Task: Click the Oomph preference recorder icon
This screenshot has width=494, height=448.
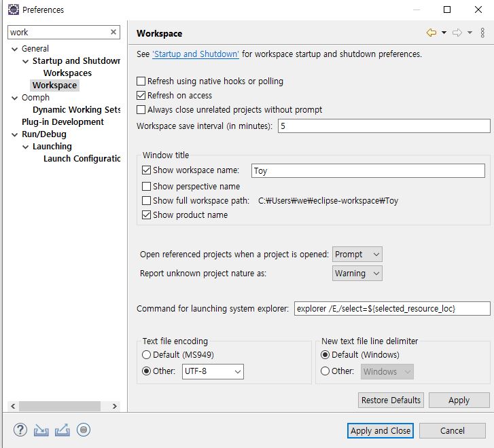Action: (84, 430)
